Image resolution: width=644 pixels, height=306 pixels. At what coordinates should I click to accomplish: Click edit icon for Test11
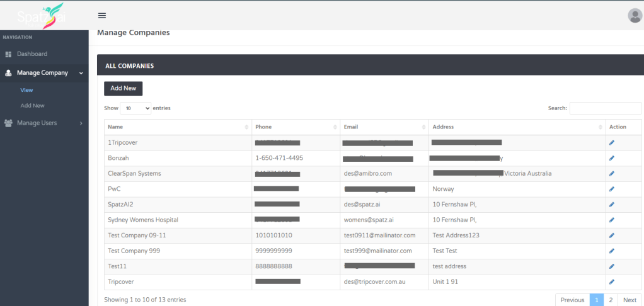pyautogui.click(x=612, y=266)
